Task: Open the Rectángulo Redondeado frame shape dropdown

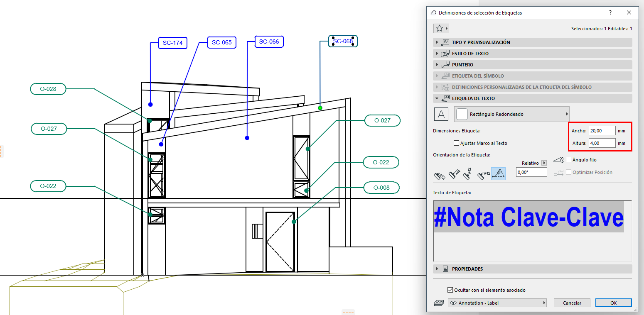Action: 512,114
